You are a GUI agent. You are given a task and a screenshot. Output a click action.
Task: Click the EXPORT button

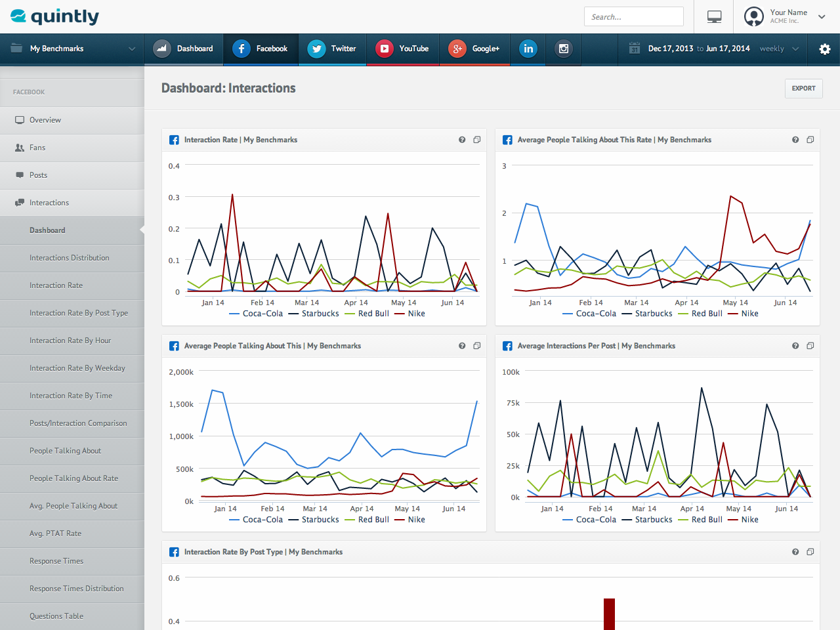click(x=803, y=89)
